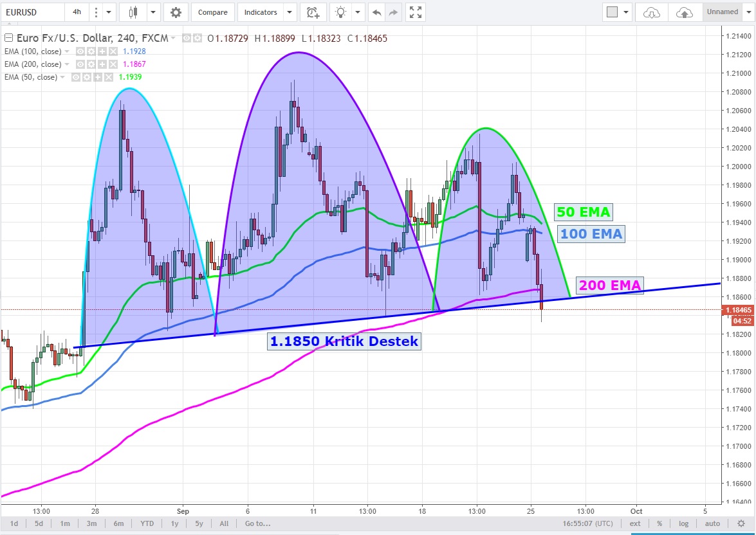
Task: Click the candlestick chart style icon
Action: point(134,12)
